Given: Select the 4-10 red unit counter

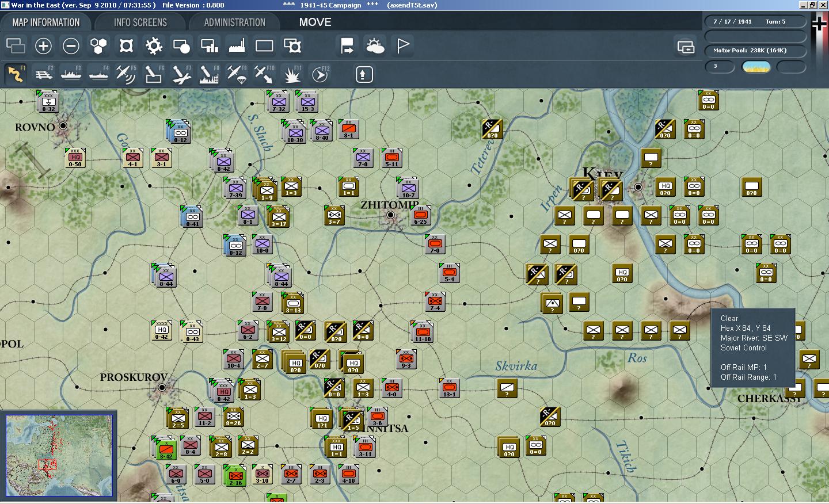Looking at the screenshot, I should point(349,474).
